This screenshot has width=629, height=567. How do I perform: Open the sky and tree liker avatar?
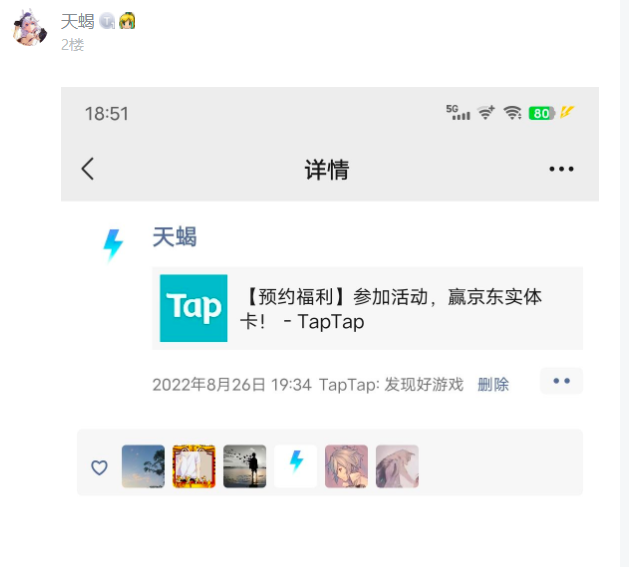click(143, 466)
